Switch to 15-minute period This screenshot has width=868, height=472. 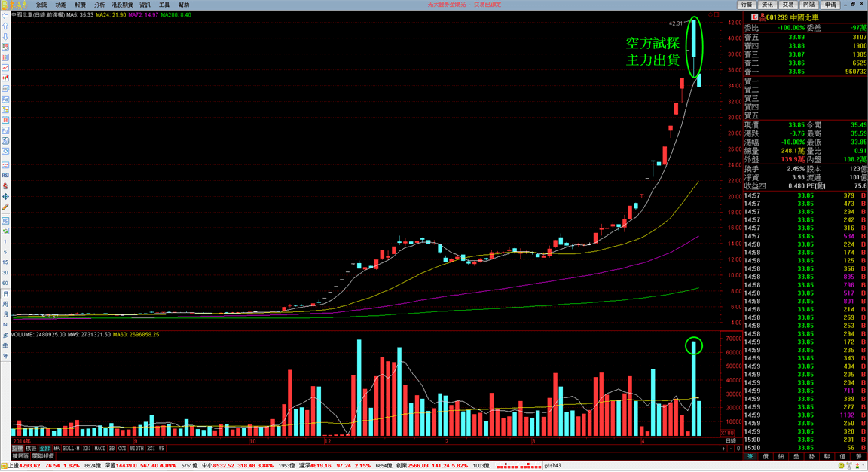(5, 262)
